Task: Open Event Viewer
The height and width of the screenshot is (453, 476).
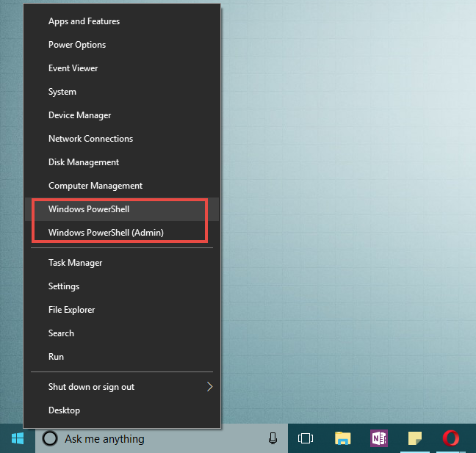Action: point(122,68)
